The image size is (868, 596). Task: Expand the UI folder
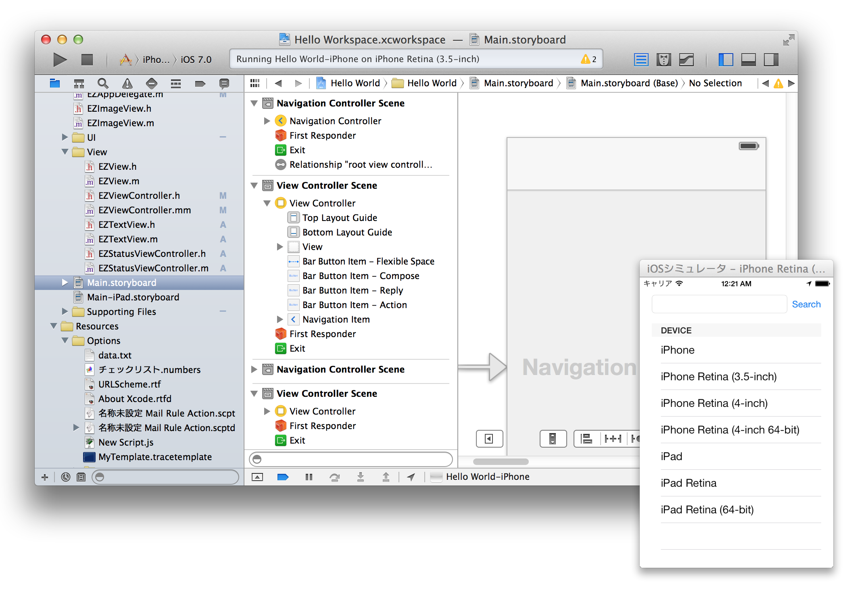pyautogui.click(x=65, y=137)
